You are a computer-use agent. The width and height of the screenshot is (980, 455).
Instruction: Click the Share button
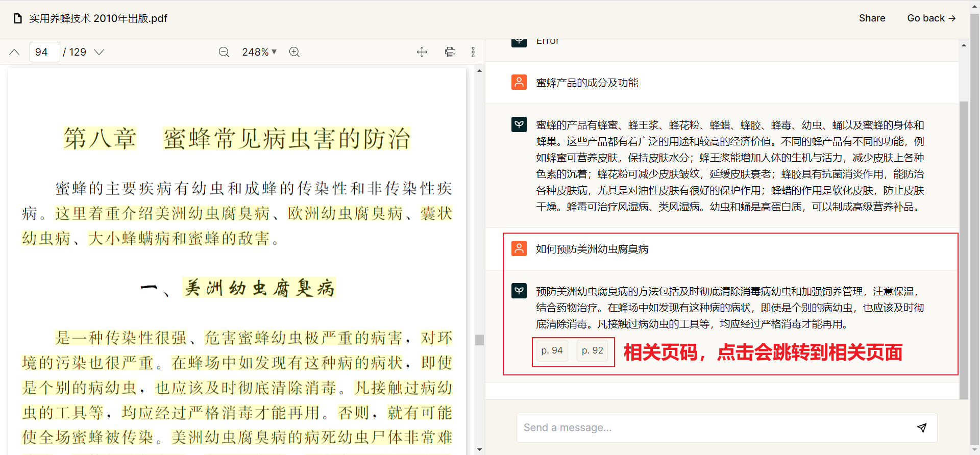click(x=872, y=18)
